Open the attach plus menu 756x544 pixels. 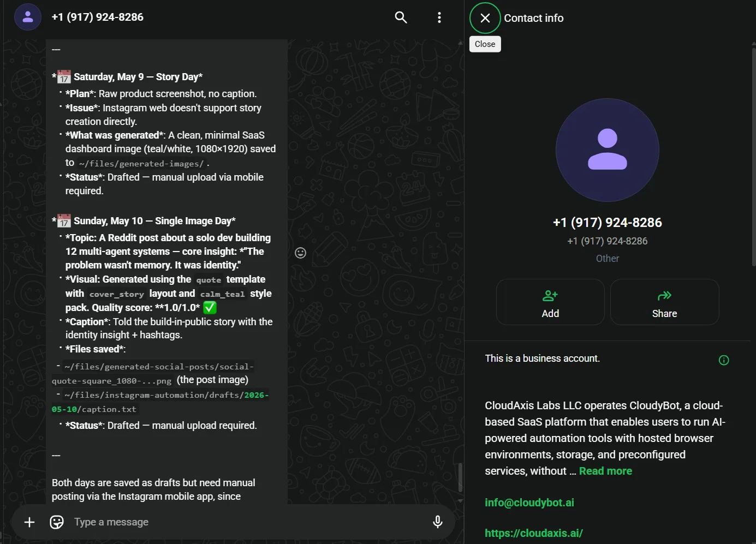pyautogui.click(x=29, y=522)
